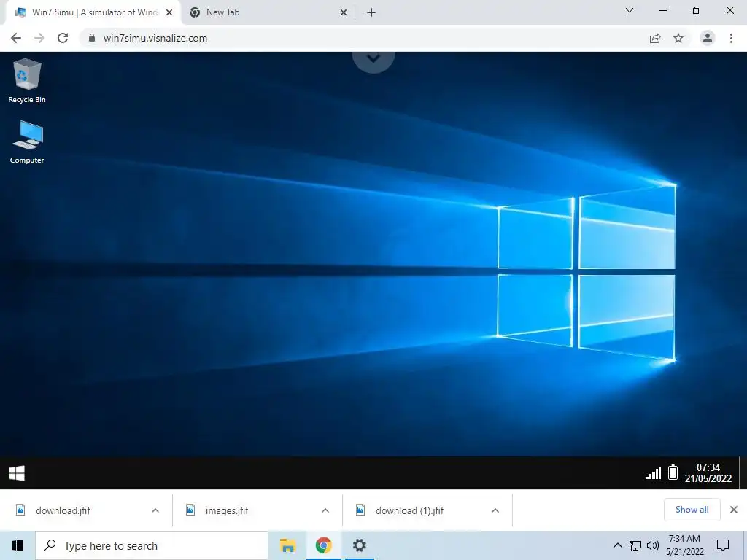This screenshot has width=747, height=560.
Task: Show hidden tray icons
Action: [617, 545]
